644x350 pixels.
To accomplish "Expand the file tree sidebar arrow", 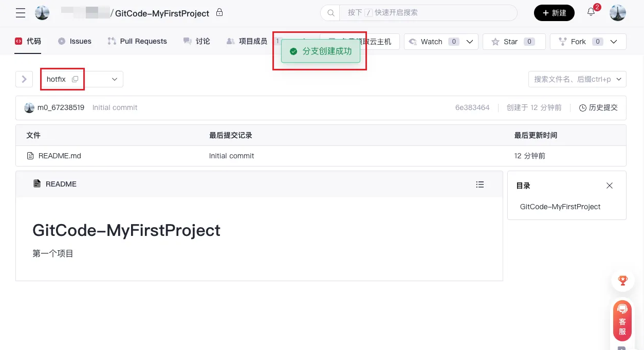I will 24,79.
